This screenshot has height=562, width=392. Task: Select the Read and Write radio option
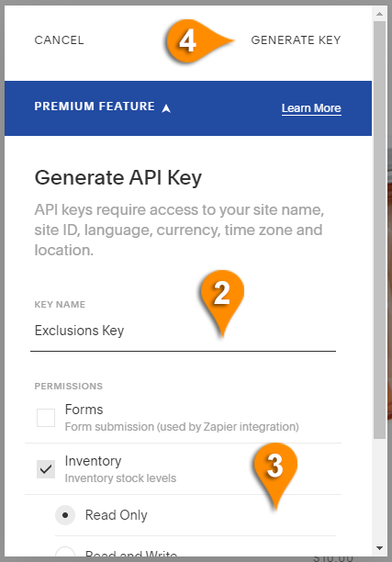[x=65, y=554]
